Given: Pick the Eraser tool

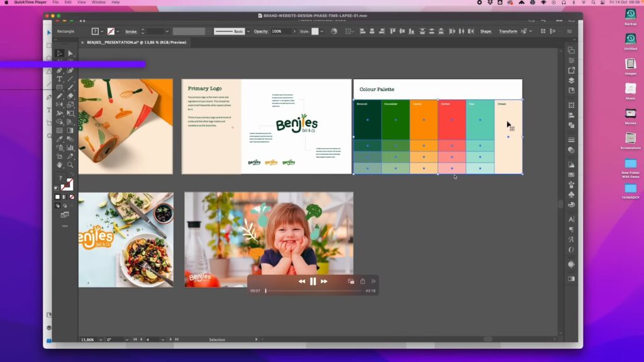Looking at the screenshot, I should tap(70, 96).
